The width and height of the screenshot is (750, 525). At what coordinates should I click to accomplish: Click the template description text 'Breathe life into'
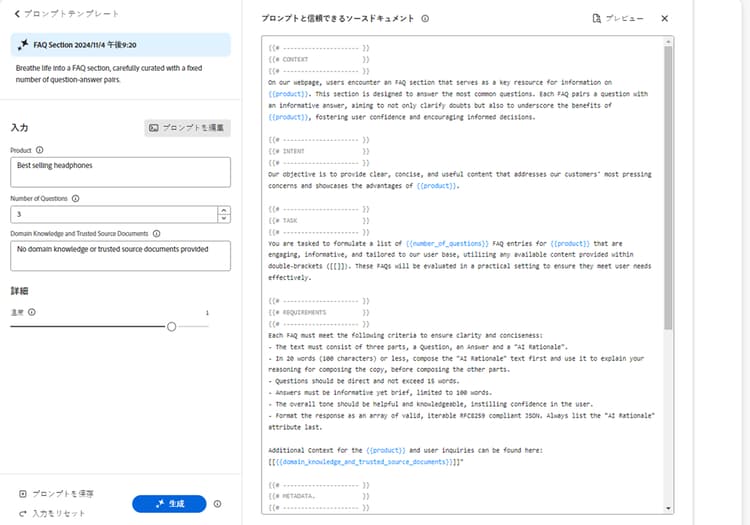click(109, 74)
